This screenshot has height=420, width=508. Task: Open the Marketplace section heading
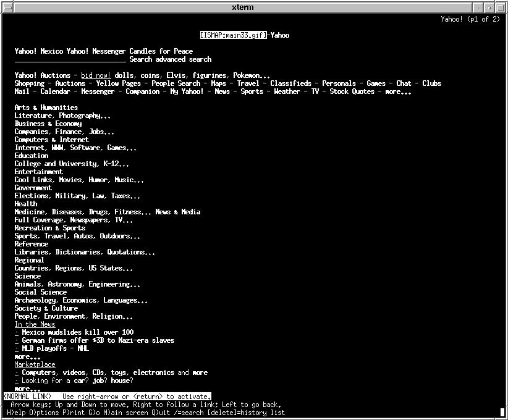35,365
